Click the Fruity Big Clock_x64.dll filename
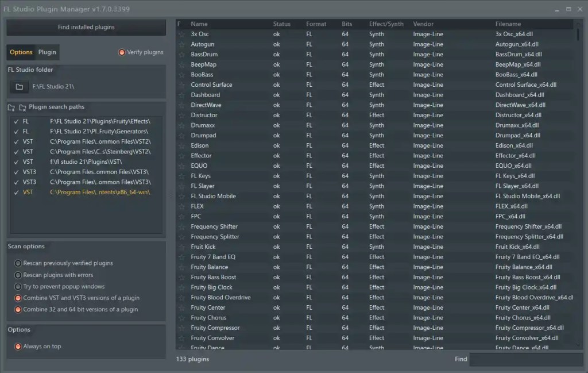 click(526, 287)
